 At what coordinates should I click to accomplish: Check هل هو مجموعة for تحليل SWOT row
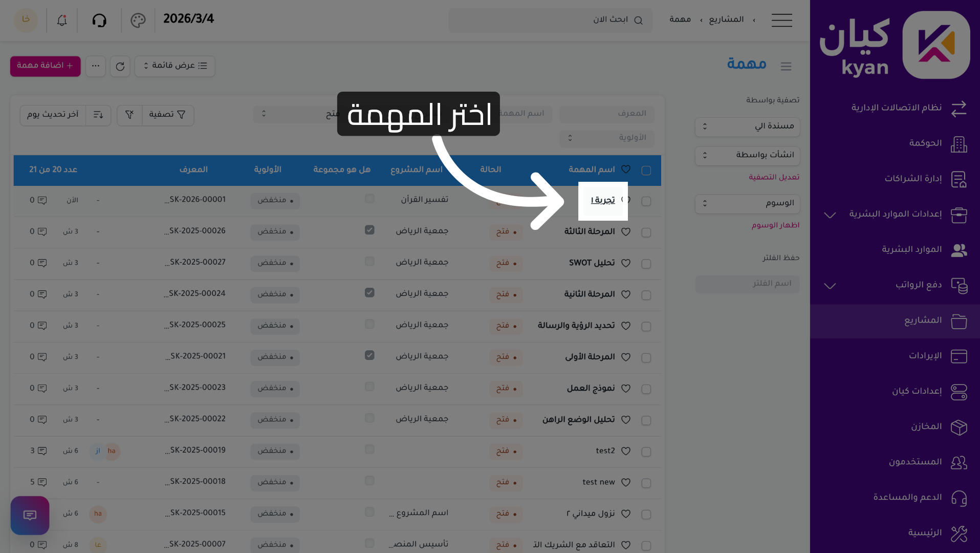coord(369,261)
